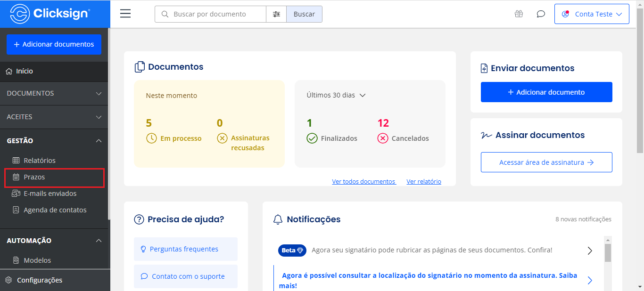The width and height of the screenshot is (644, 291).
Task: Click the Documentos heading icon
Action: click(140, 67)
